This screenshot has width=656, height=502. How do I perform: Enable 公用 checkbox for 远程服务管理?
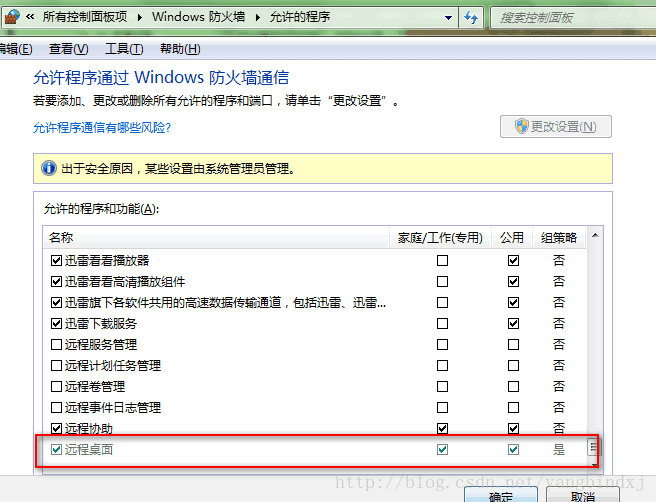pyautogui.click(x=513, y=344)
